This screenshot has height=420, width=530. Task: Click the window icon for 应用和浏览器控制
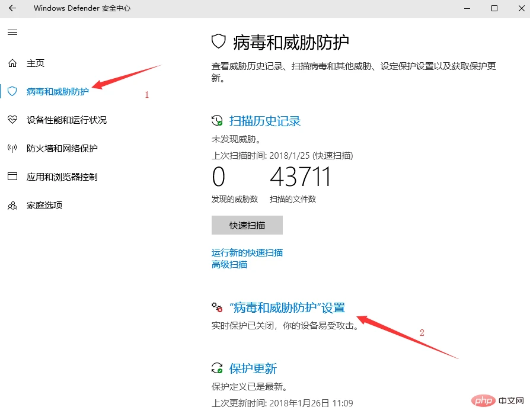coord(12,177)
